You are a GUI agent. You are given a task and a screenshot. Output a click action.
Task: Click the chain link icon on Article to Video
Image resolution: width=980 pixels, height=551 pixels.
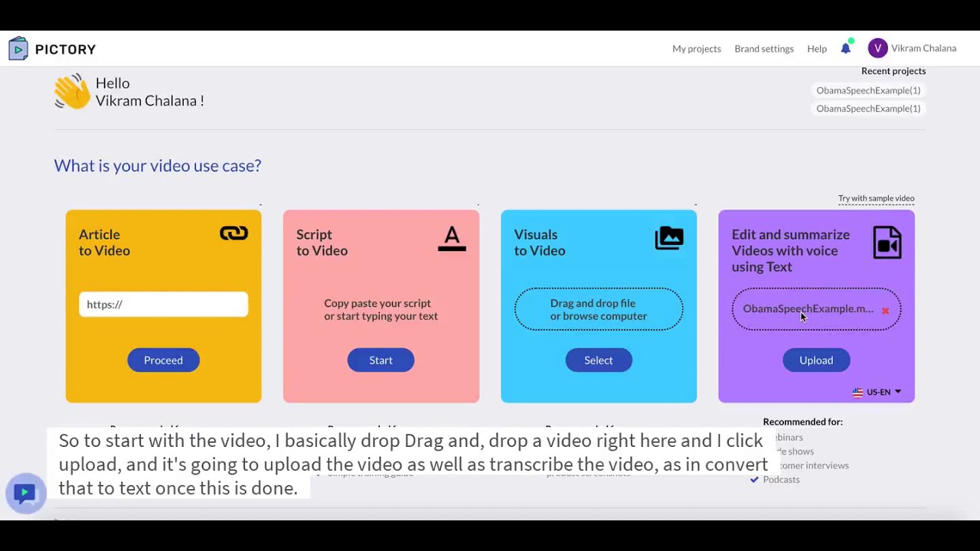(x=234, y=233)
